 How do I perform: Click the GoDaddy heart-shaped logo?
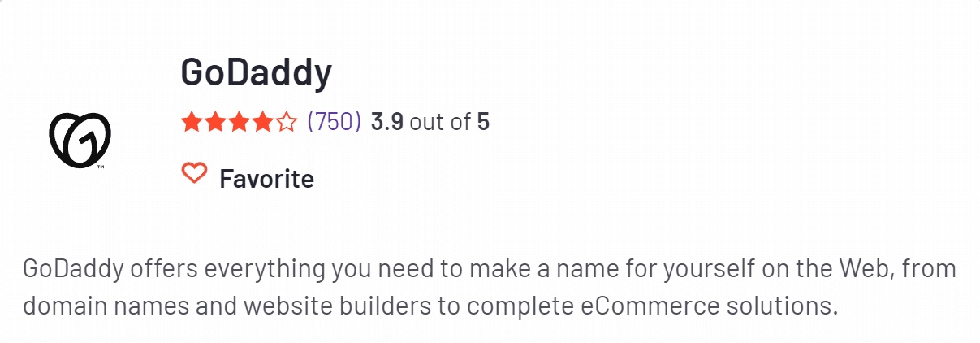click(x=80, y=141)
